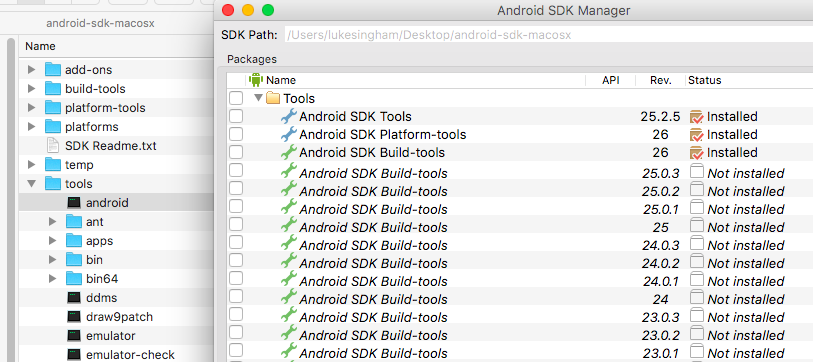Collapse the Tools group in Packages

coord(258,98)
